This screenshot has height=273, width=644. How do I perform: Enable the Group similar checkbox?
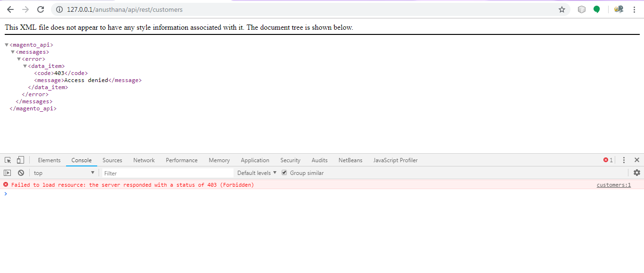point(284,173)
